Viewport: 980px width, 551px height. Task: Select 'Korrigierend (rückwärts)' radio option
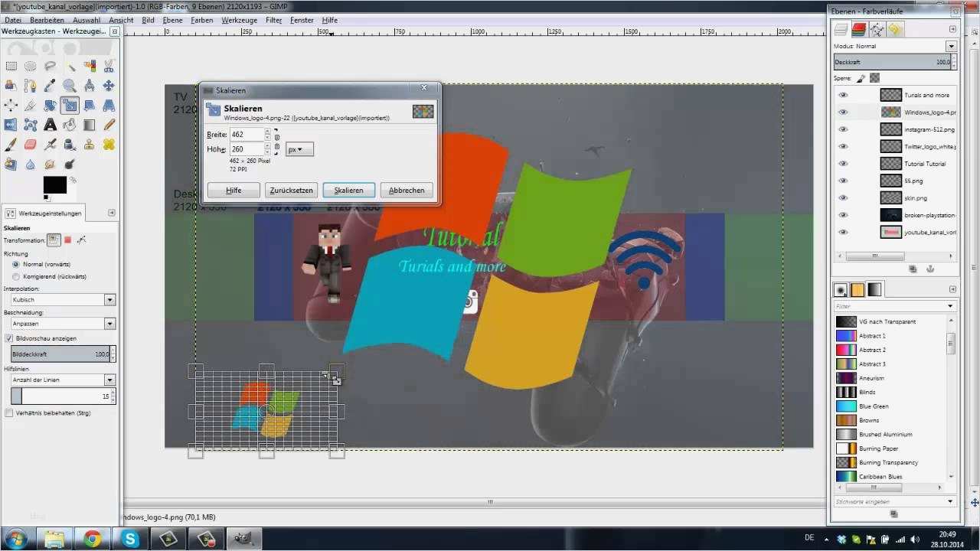tap(16, 276)
